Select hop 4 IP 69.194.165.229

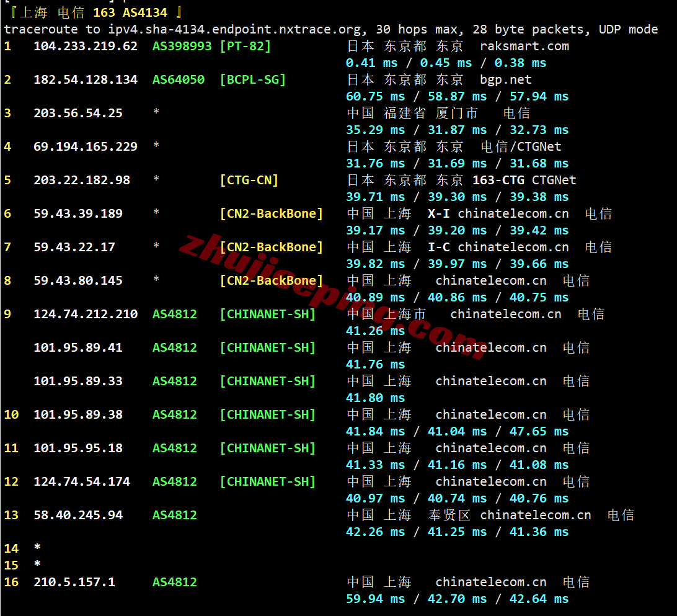[x=86, y=147]
